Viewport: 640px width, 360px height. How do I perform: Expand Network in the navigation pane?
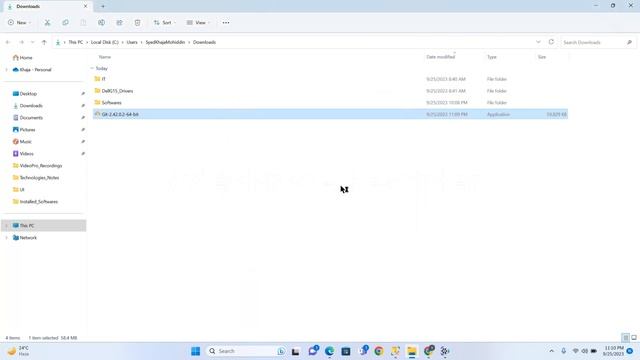tap(6, 238)
